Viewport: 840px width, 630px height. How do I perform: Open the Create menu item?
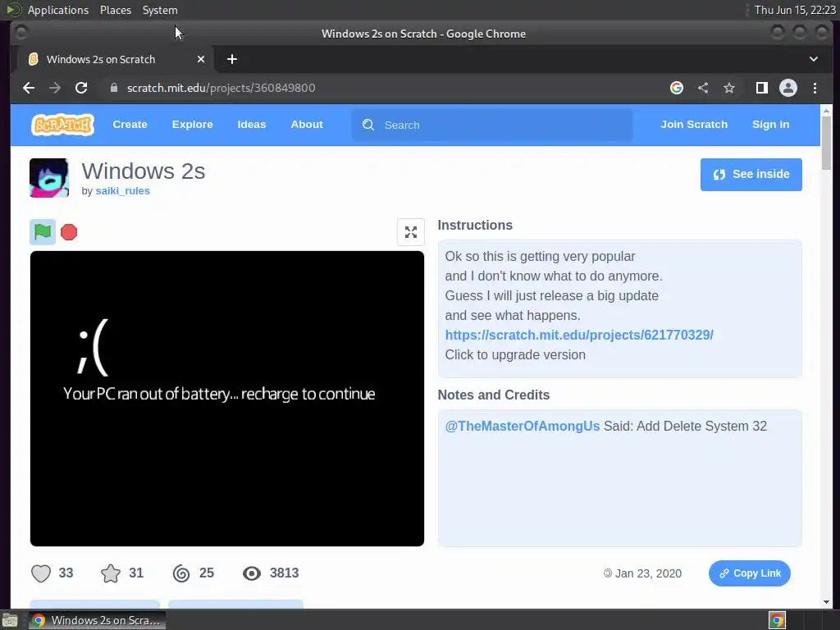pyautogui.click(x=130, y=125)
